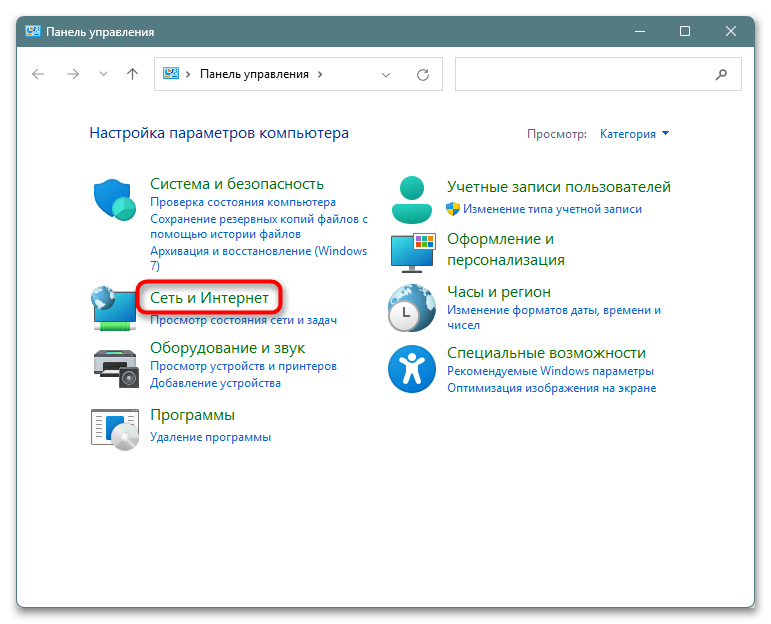Go back with the left arrow
The height and width of the screenshot is (624, 771).
(x=38, y=74)
